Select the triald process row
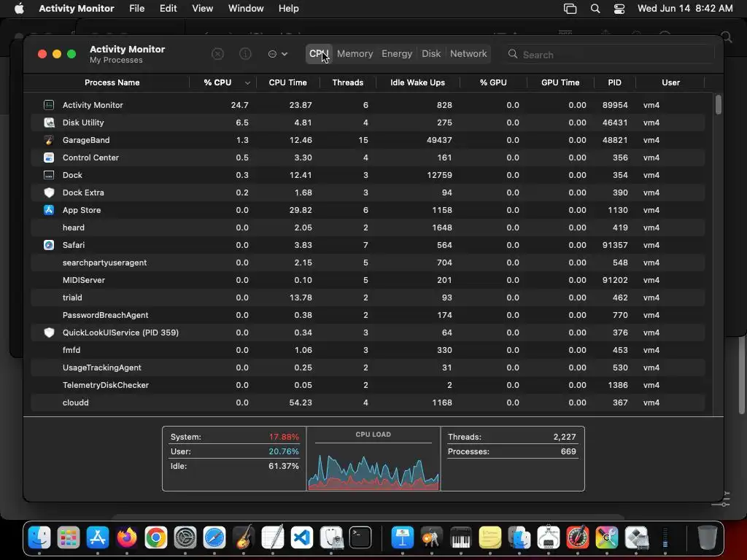The width and height of the screenshot is (747, 560). pyautogui.click(x=368, y=297)
